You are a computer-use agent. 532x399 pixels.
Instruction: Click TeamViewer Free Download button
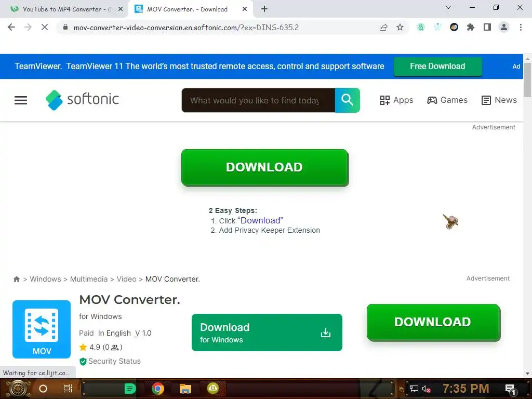[x=437, y=66]
